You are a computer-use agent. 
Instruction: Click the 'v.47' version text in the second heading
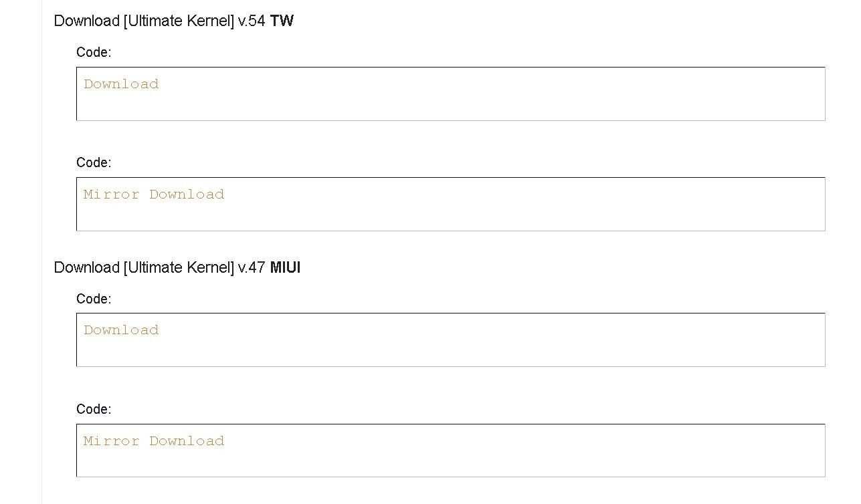(252, 267)
